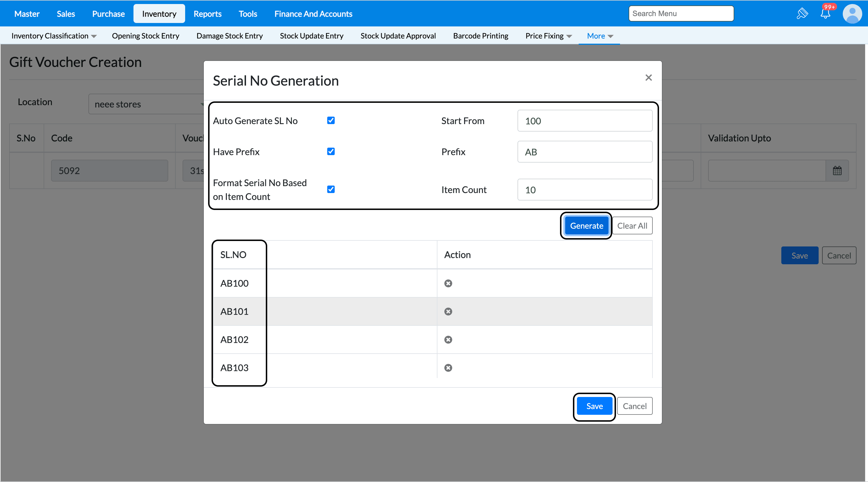
Task: Open the Reports menu
Action: pos(207,14)
